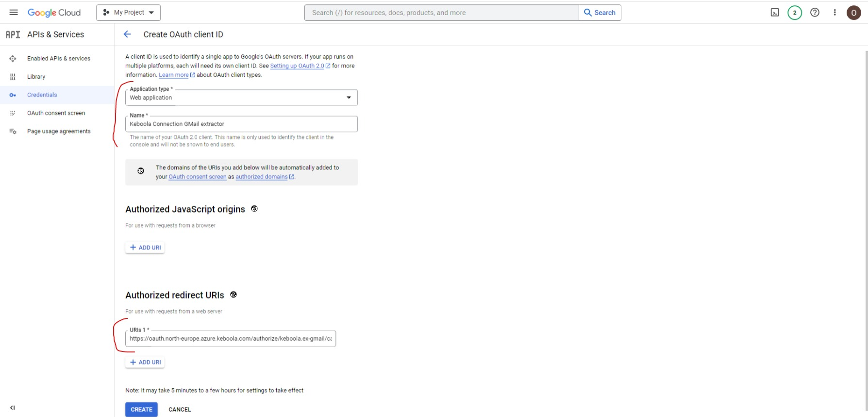Click the OAuth consent screen icon
Screen dimensions: 868x417
click(x=13, y=113)
